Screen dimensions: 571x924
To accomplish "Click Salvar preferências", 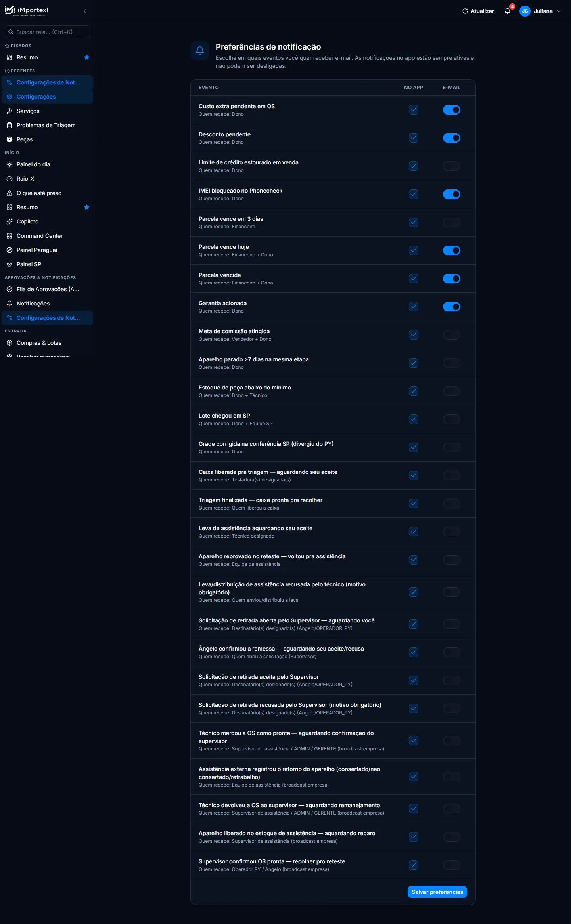I will (437, 892).
